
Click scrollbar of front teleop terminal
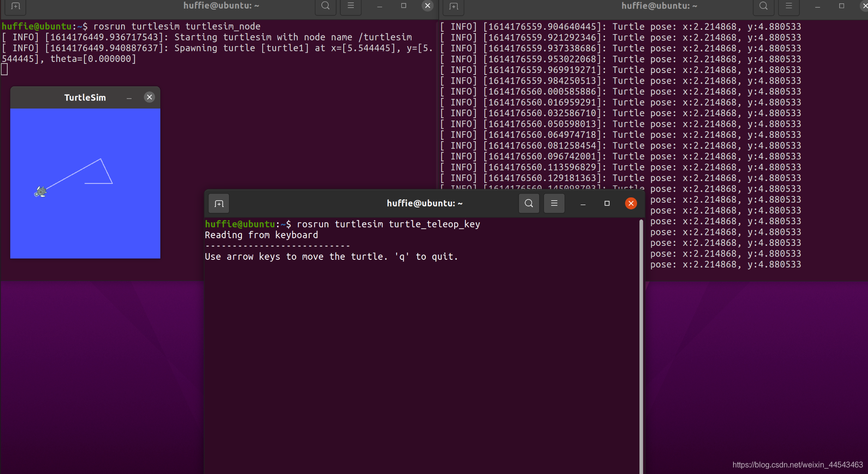coord(641,346)
